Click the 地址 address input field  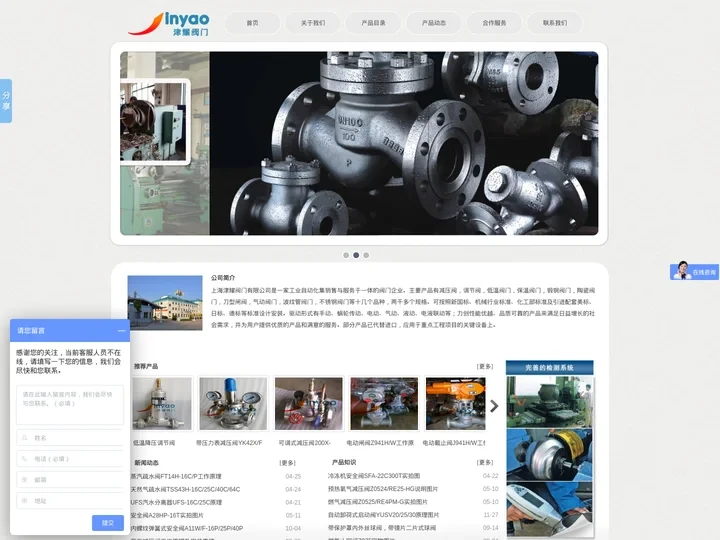click(70, 501)
